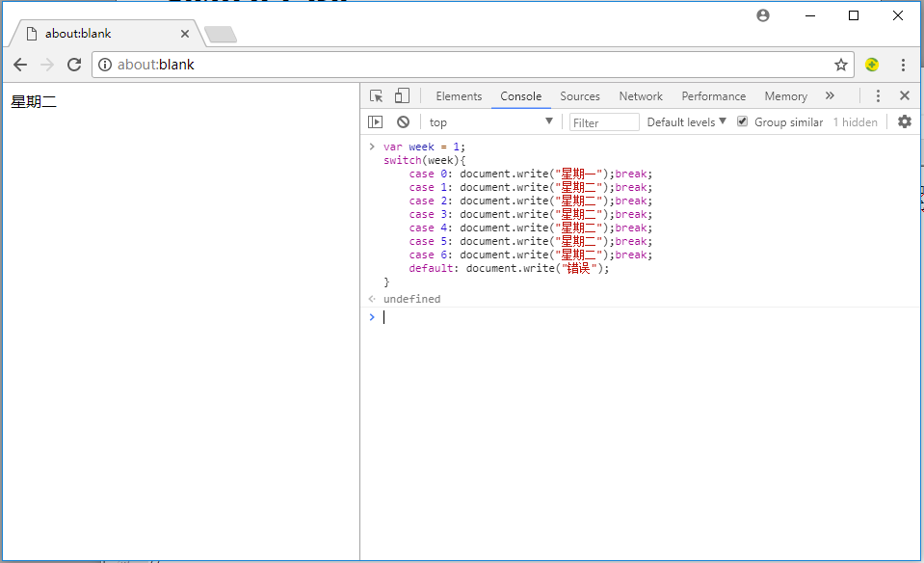Clear the console with the clear icon
924x563 pixels.
pos(403,122)
